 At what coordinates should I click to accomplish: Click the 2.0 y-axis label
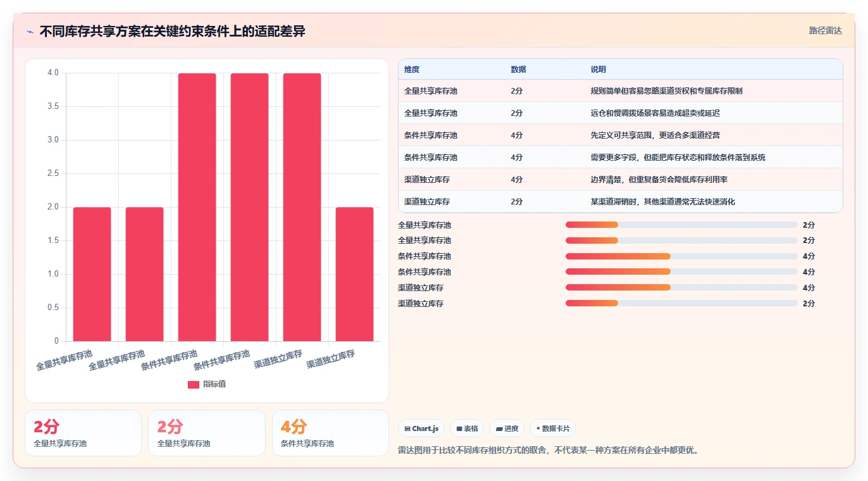[x=53, y=207]
